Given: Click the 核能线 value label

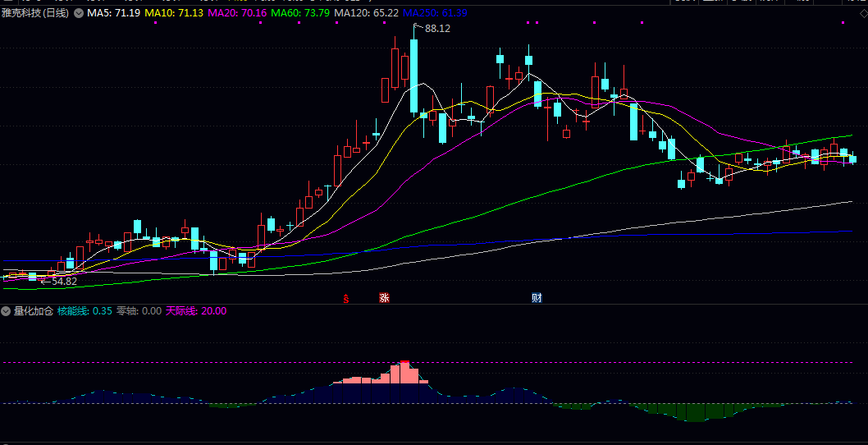Looking at the screenshot, I should pyautogui.click(x=85, y=311).
